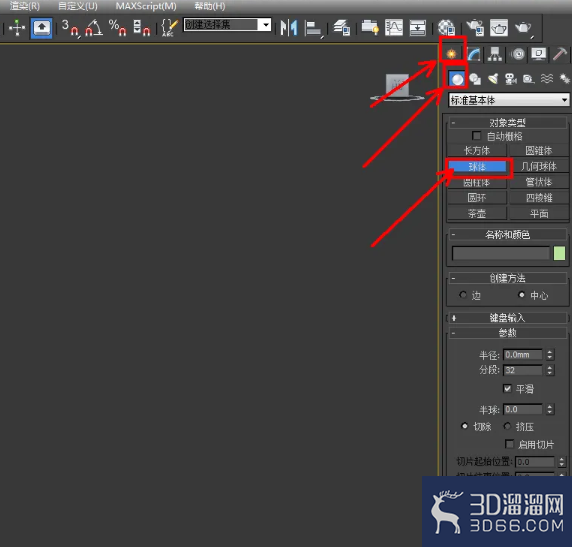Toggle the 平滑 checkbox

click(507, 388)
